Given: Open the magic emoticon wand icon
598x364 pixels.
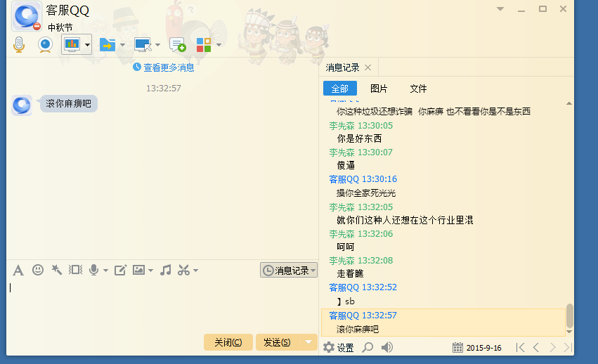Looking at the screenshot, I should click(x=57, y=270).
